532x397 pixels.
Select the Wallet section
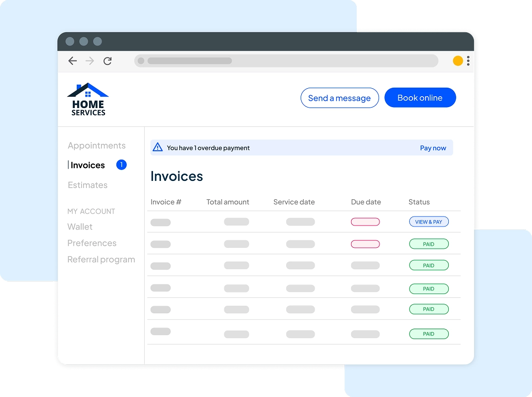point(80,227)
